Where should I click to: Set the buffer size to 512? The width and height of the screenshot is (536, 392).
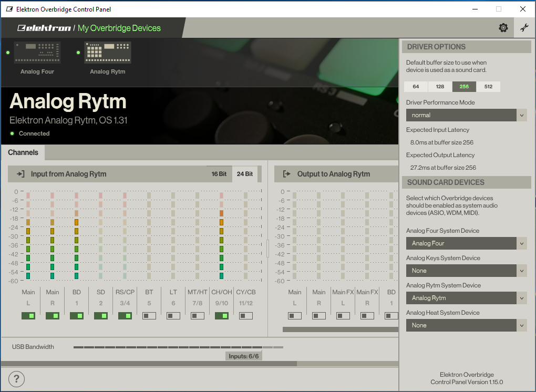point(488,87)
